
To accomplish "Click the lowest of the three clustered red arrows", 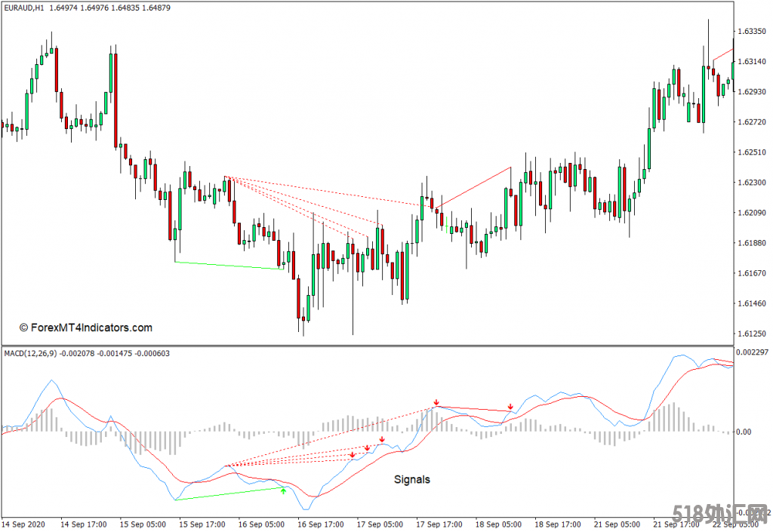I will (353, 455).
